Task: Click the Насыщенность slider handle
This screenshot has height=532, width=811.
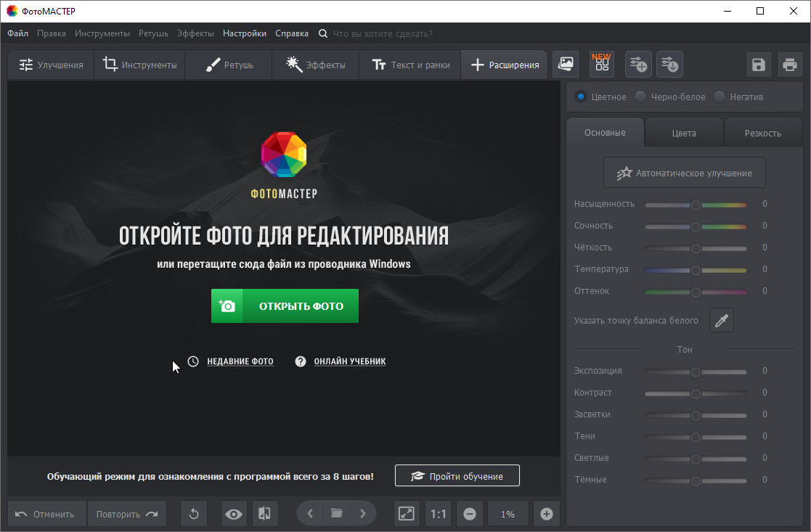Action: tap(696, 205)
